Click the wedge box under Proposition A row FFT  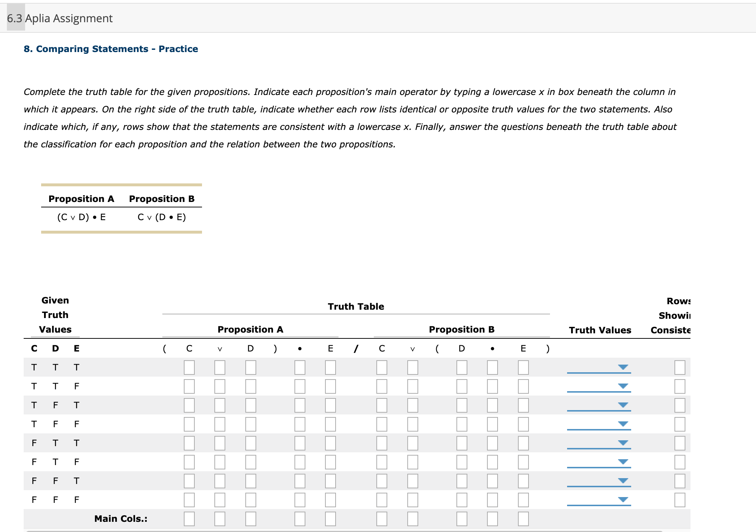tap(219, 481)
